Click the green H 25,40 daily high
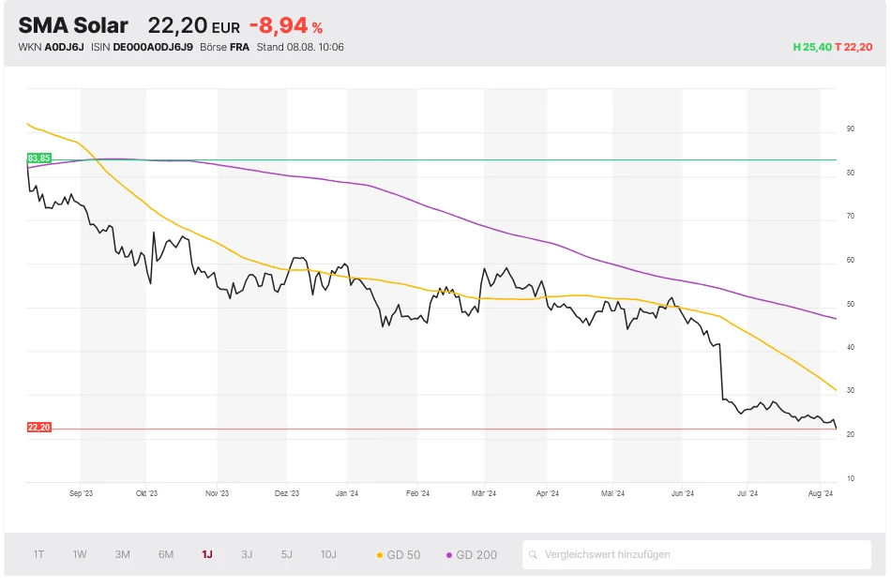Viewport: 891px width, 588px height. [812, 47]
